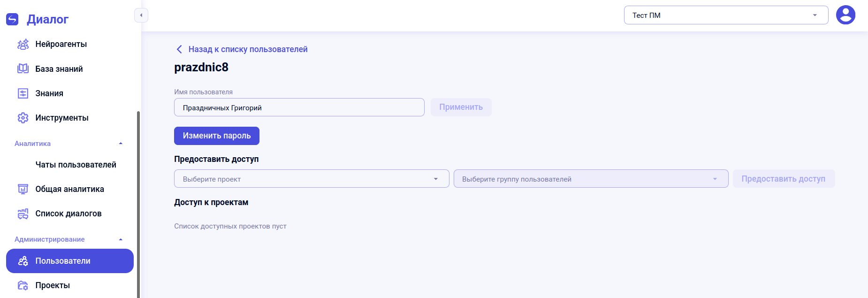Click the База знаний book icon
Image resolution: width=868 pixels, height=298 pixels.
click(x=23, y=69)
